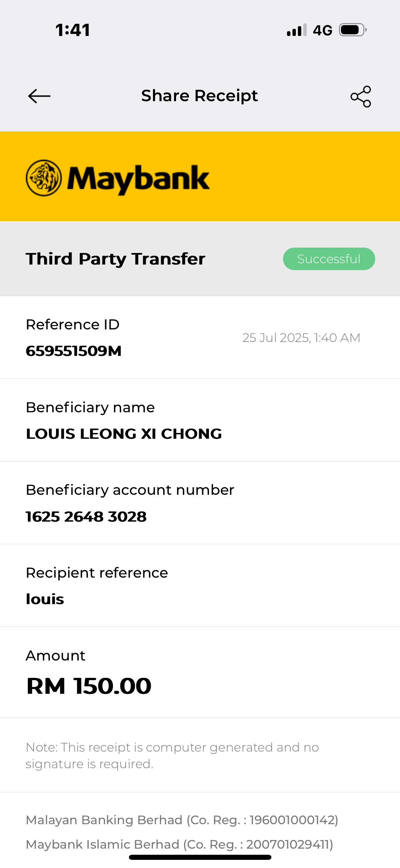The height and width of the screenshot is (868, 400).
Task: Tap recipient reference louis
Action: pos(45,599)
